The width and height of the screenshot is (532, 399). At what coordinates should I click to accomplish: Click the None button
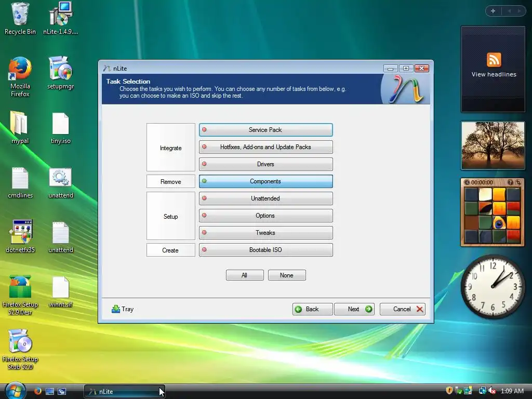coord(287,275)
